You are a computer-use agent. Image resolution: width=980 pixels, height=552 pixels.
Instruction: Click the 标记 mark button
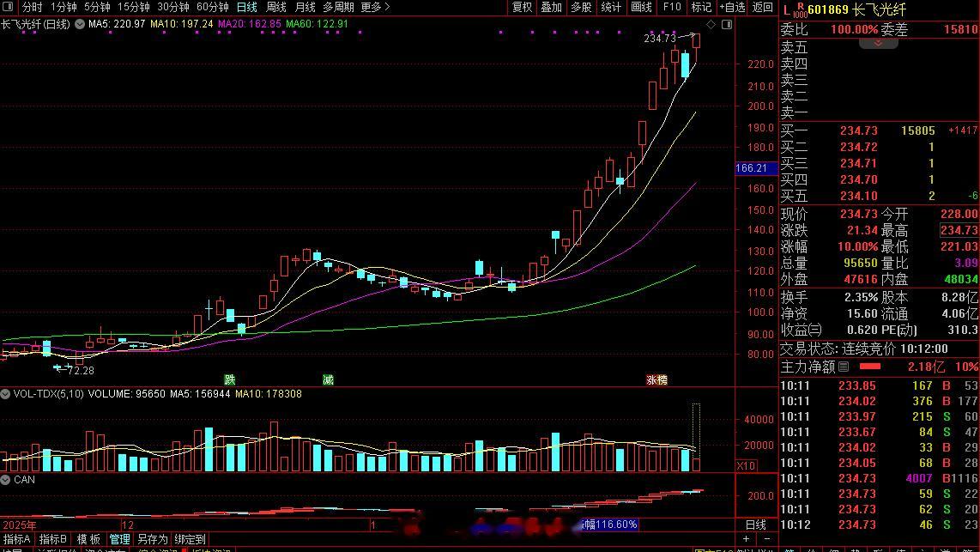click(701, 7)
